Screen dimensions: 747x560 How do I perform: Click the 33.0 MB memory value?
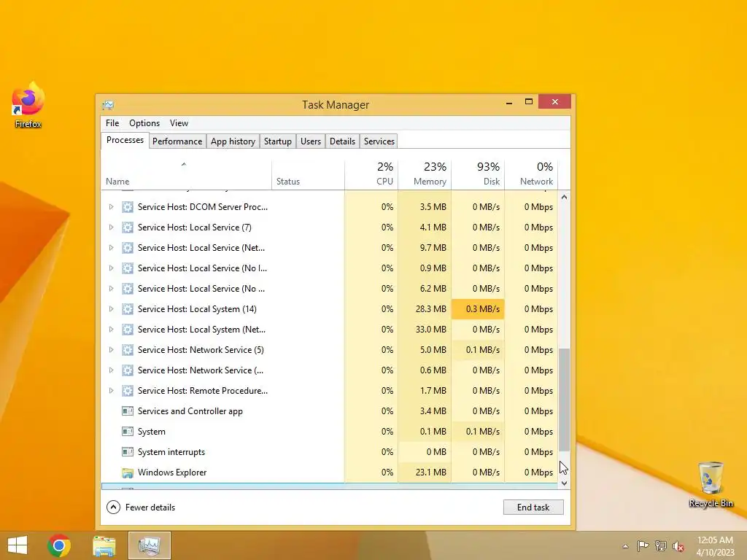[x=430, y=330]
